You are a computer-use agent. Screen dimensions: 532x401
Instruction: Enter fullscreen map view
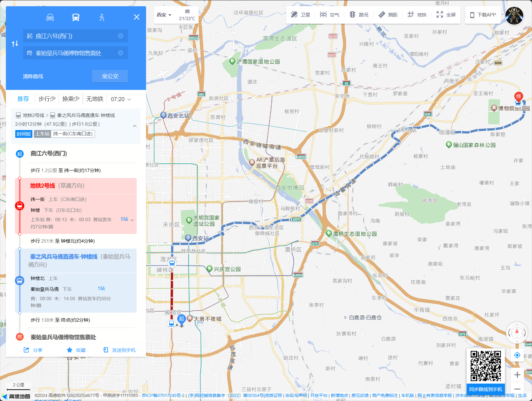(446, 15)
